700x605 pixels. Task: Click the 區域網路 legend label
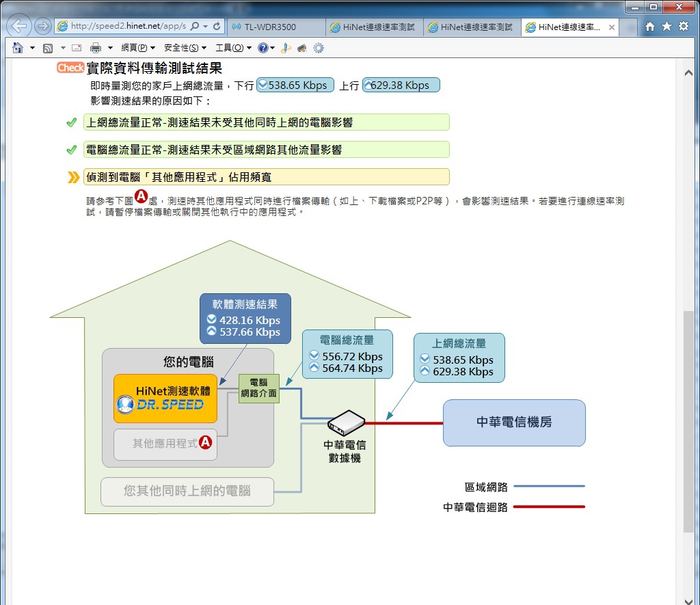point(486,487)
